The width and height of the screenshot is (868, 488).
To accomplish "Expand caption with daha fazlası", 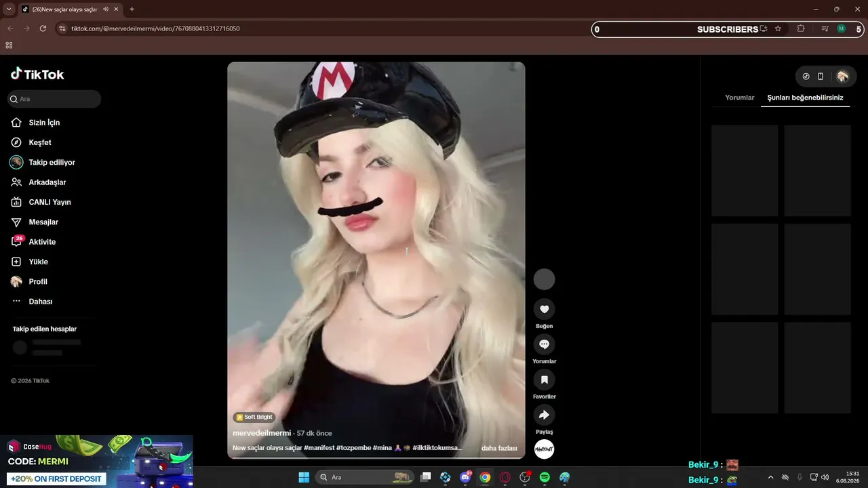I will (499, 448).
